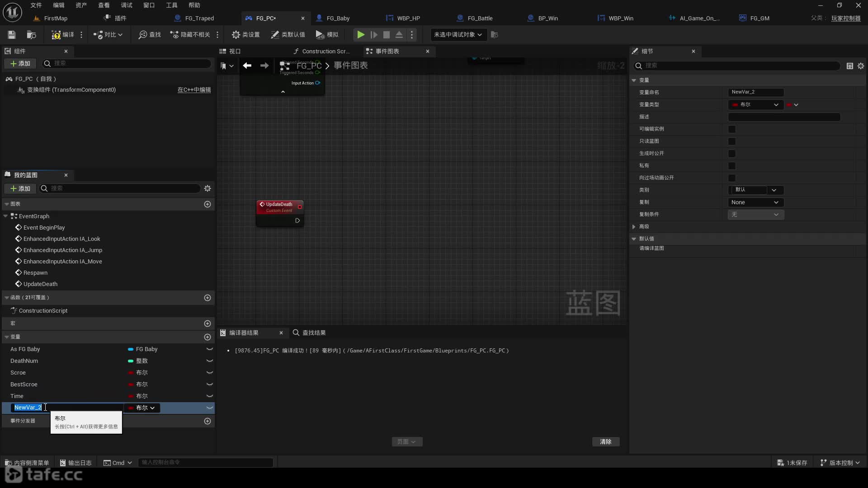
Task: Click the Play button to simulate
Action: (x=361, y=34)
